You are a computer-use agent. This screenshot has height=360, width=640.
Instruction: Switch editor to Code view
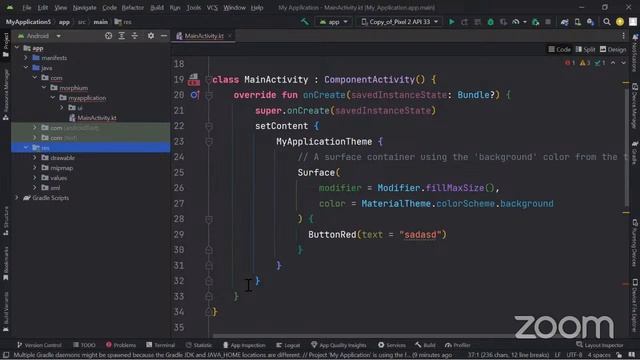(x=559, y=49)
